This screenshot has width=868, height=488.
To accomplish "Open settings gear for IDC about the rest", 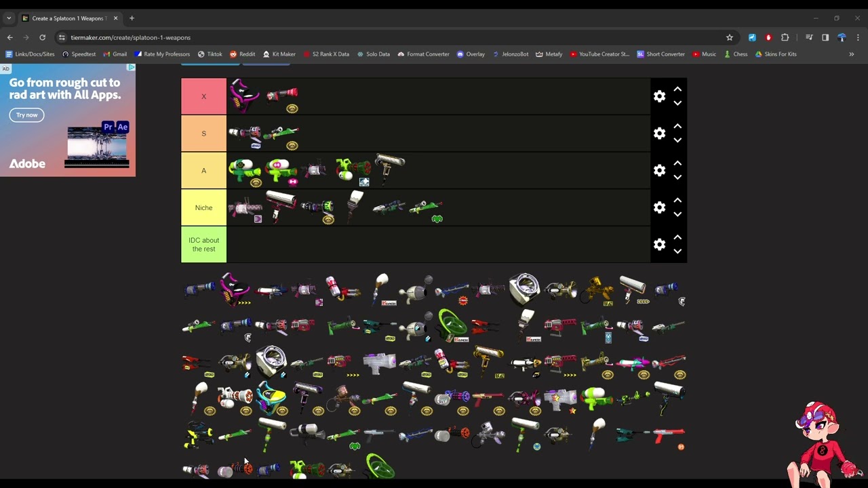I will click(x=659, y=244).
